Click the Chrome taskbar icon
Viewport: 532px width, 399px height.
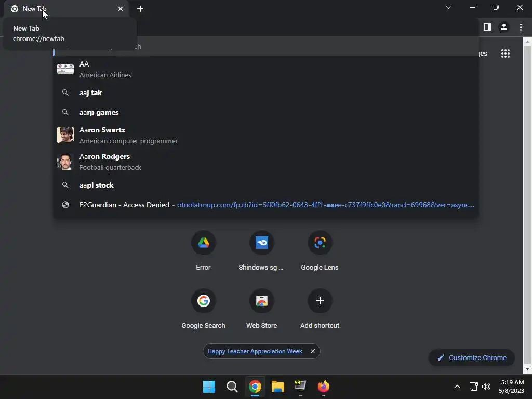[255, 387]
